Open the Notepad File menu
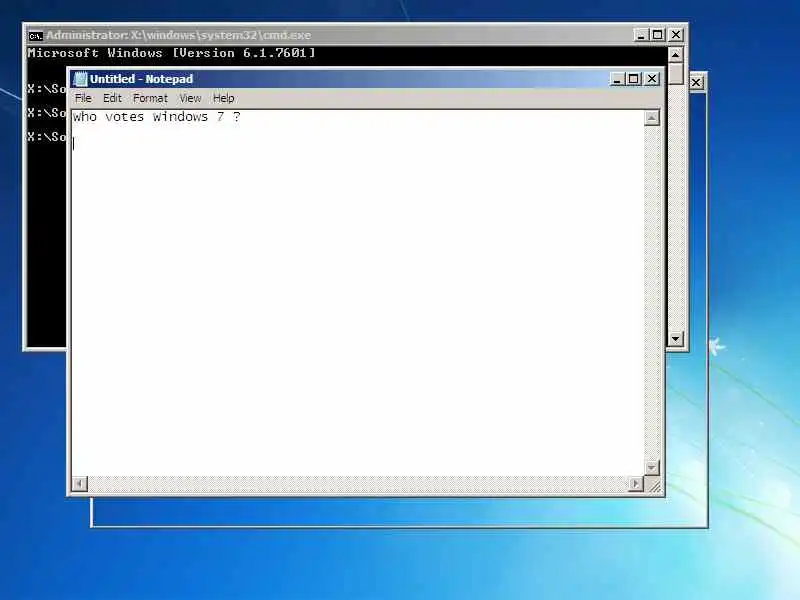Image resolution: width=800 pixels, height=600 pixels. pos(83,98)
